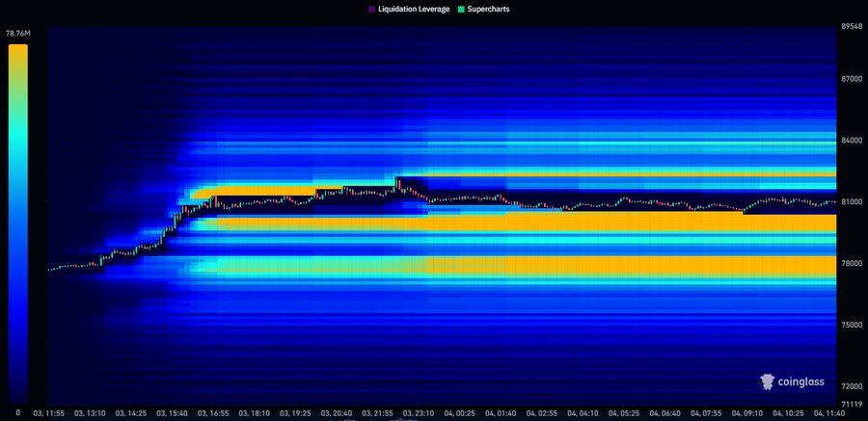The width and height of the screenshot is (868, 421).
Task: Click the 03, 21:55 time label
Action: pos(379,413)
